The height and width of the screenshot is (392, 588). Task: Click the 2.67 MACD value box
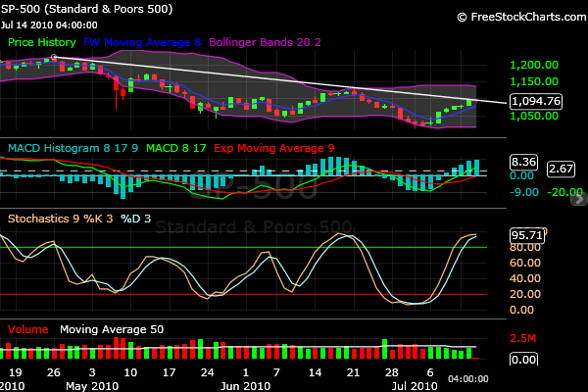click(x=561, y=169)
